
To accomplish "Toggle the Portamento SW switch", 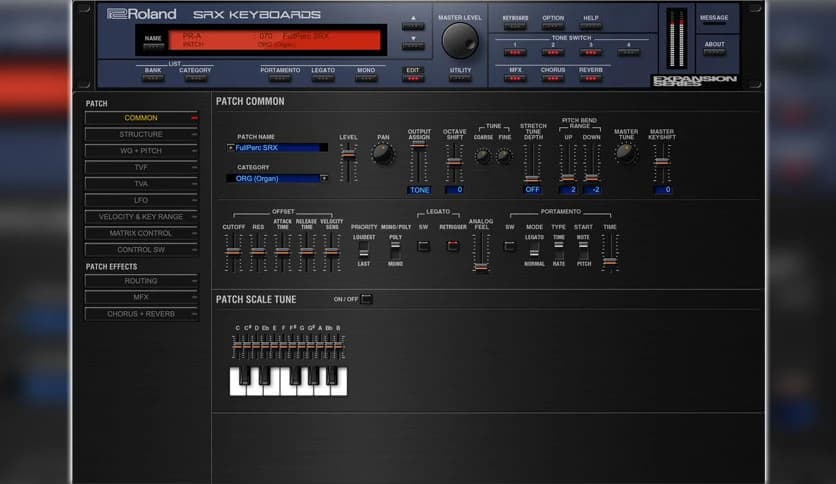I will (510, 246).
